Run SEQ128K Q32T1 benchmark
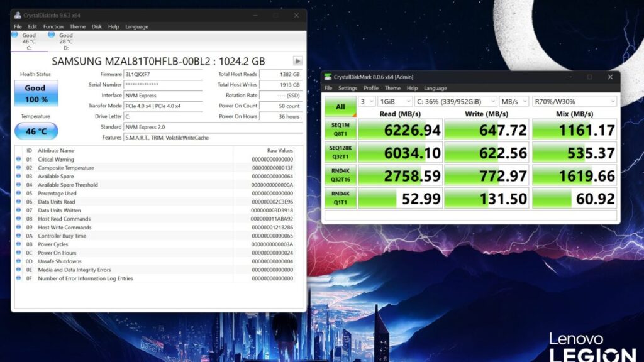Viewport: 644px width, 362px height. [340, 152]
